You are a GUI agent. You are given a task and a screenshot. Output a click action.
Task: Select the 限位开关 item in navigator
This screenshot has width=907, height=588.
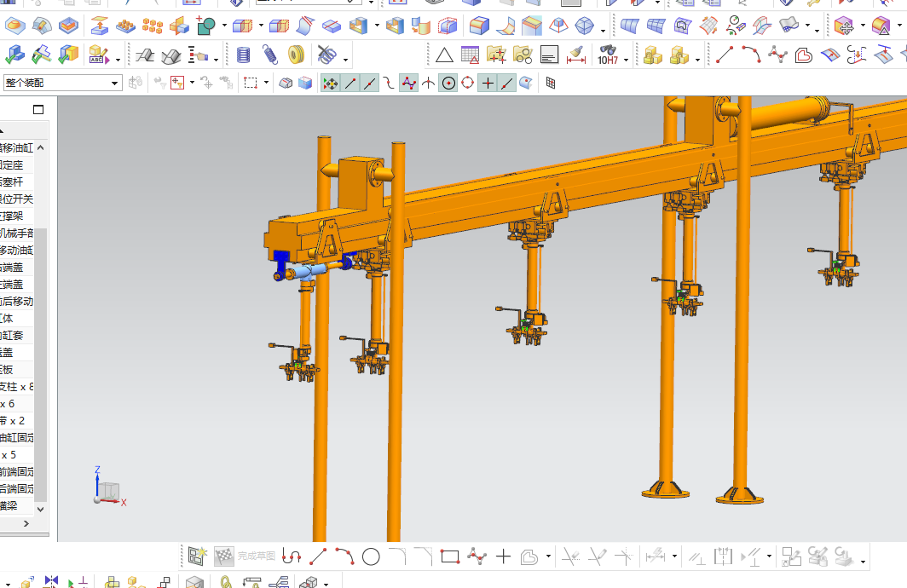pyautogui.click(x=17, y=199)
